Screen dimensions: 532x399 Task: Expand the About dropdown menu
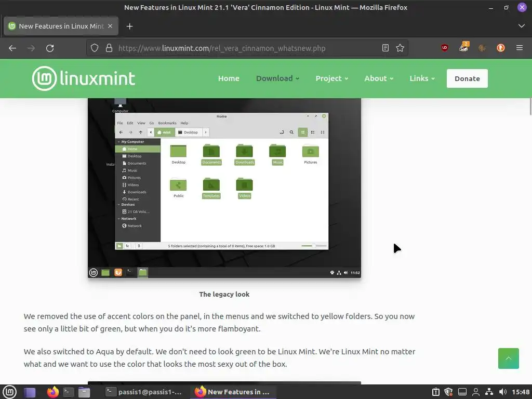tap(379, 78)
